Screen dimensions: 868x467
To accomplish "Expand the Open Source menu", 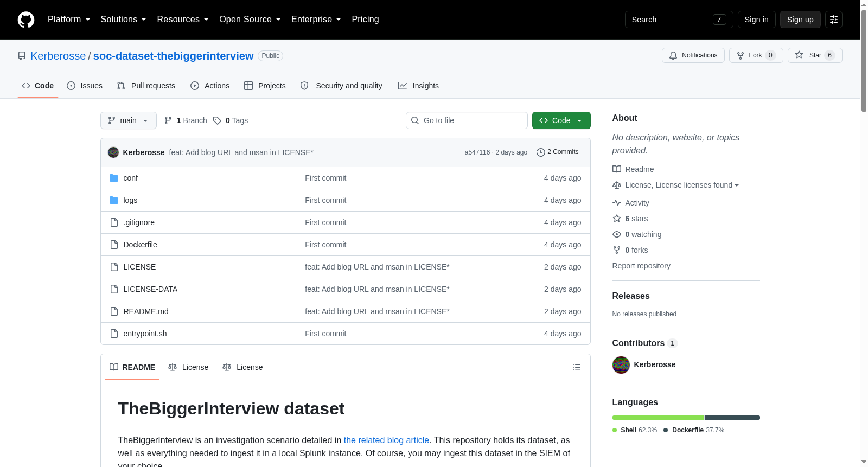I will 250,20.
